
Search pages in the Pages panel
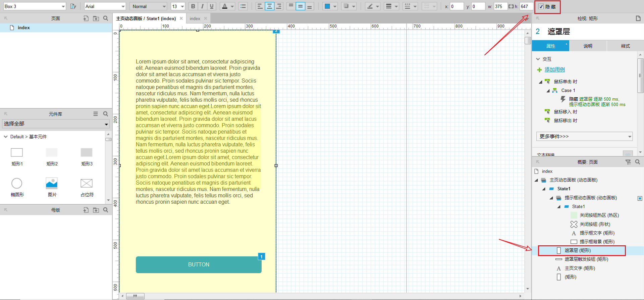point(106,18)
